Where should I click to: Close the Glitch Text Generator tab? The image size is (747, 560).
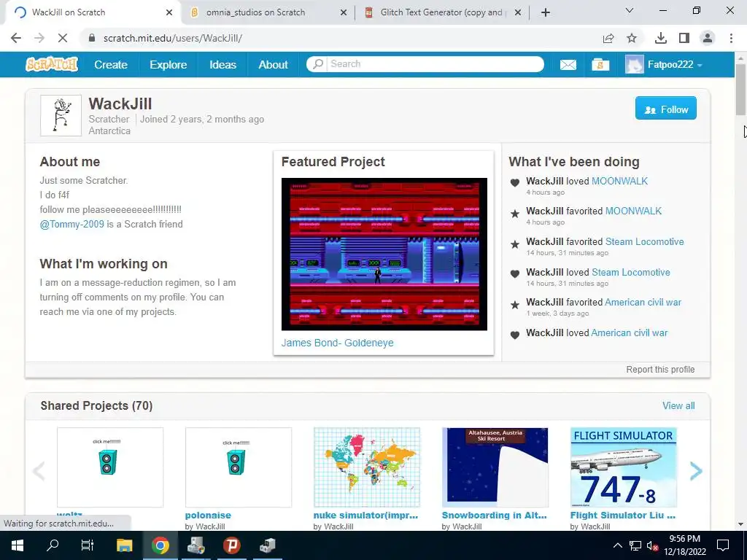518,13
